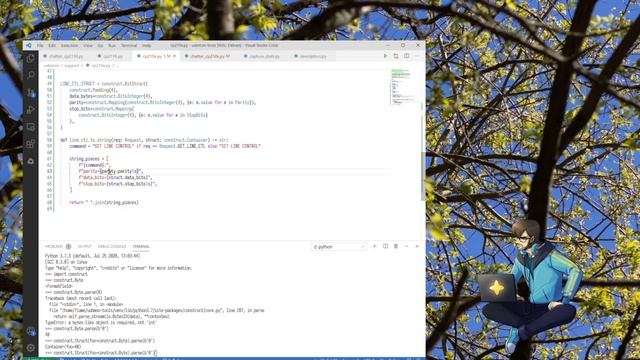Close the active cp210x.py editor tab
The height and width of the screenshot is (360, 640).
(174, 56)
